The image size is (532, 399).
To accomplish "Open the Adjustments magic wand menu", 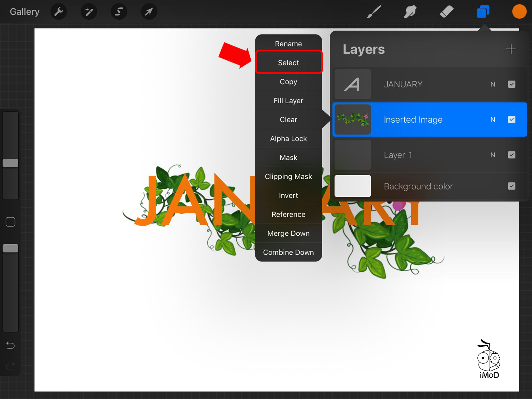I will pos(89,12).
